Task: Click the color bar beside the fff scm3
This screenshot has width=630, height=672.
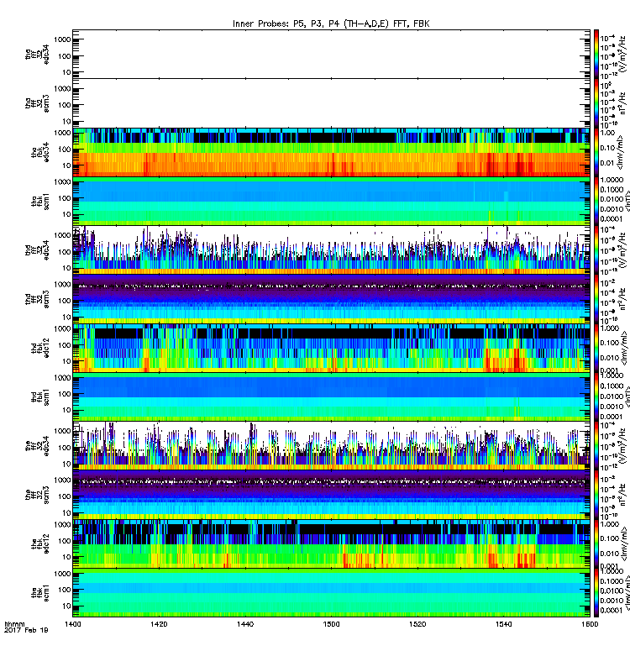Action: 596,495
